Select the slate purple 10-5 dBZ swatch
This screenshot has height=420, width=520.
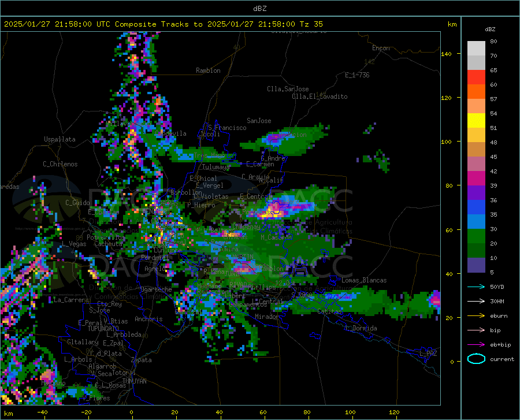476,265
